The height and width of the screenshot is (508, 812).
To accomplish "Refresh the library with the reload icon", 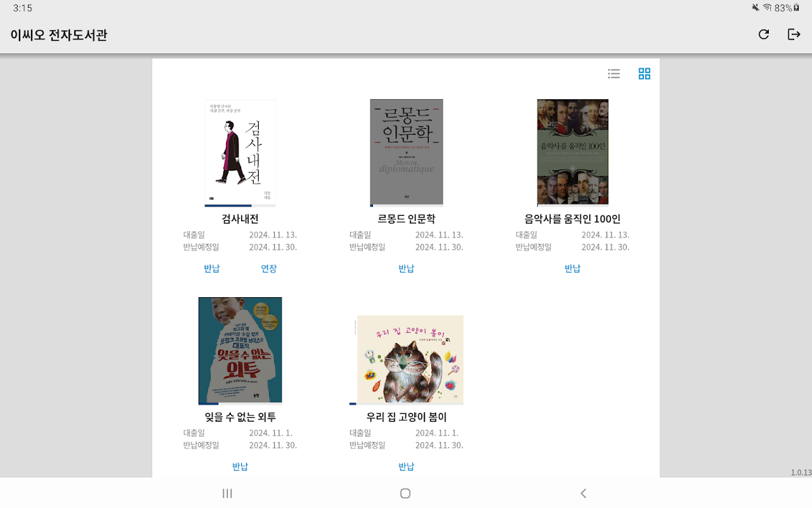I will (764, 34).
